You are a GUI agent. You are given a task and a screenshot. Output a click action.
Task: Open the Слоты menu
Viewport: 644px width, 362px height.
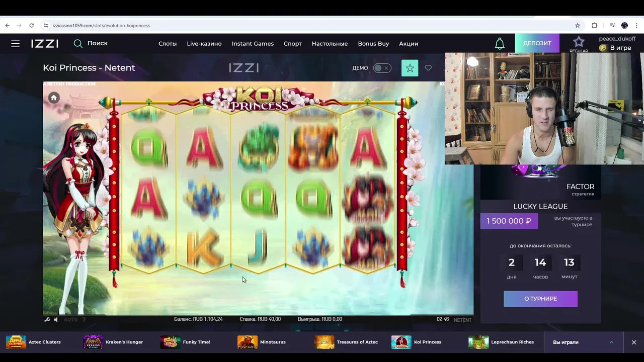tap(168, 44)
